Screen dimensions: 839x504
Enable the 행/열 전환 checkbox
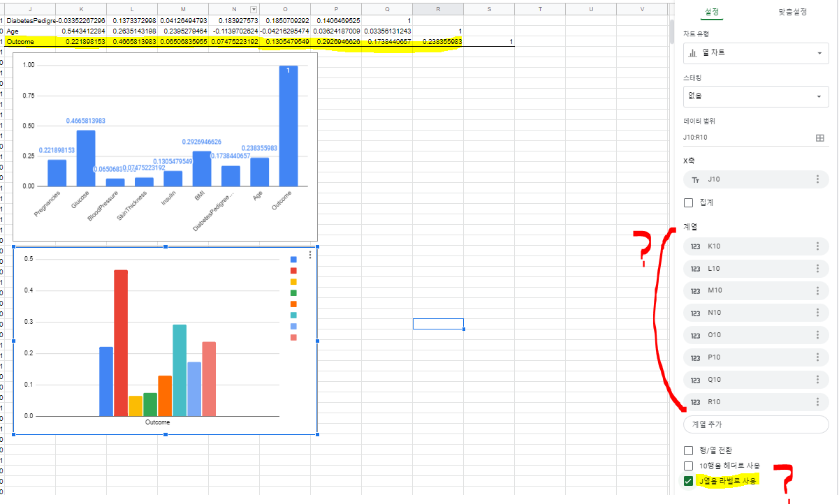(x=689, y=450)
